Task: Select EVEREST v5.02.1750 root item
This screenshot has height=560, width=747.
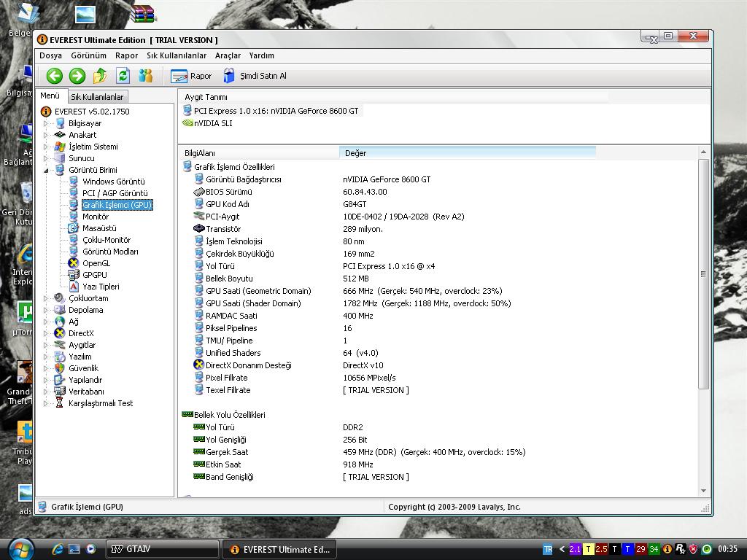Action: coord(92,112)
